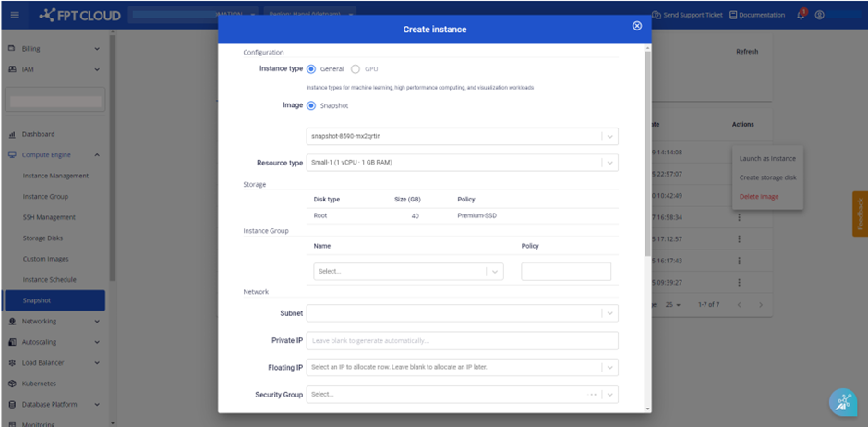Click the Send Support Ticket icon

point(657,15)
